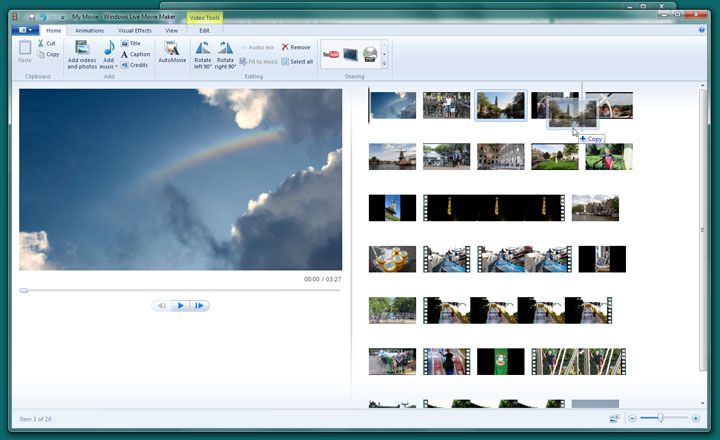Viewport: 720px width, 440px height.
Task: Run the AutoMovie feature
Action: point(172,50)
